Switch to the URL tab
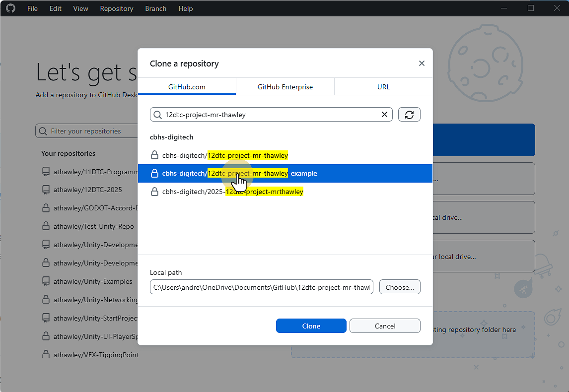 tap(383, 87)
